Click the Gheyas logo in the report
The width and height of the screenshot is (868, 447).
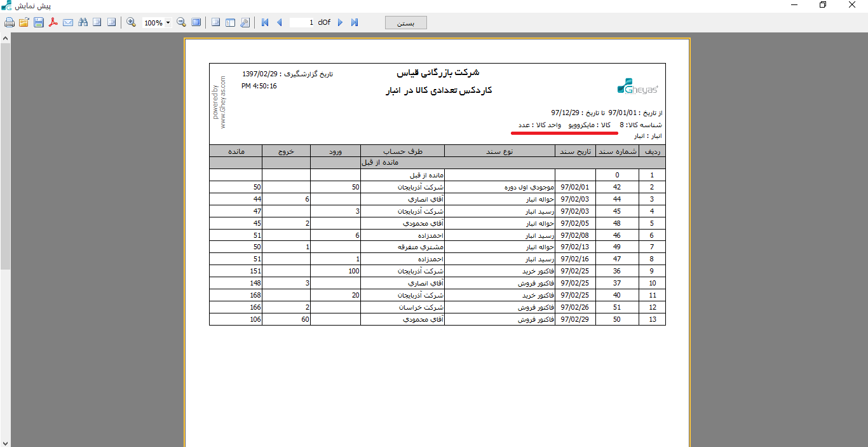[x=638, y=86]
